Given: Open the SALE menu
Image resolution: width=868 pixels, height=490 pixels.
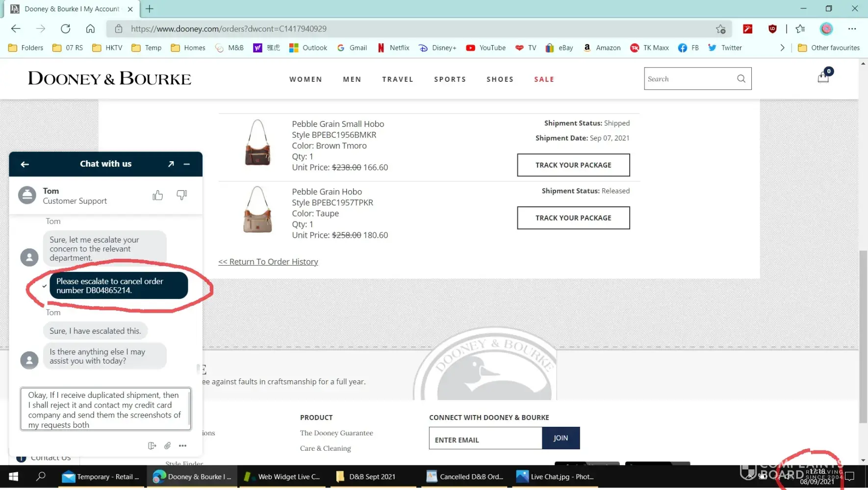Looking at the screenshot, I should [544, 79].
